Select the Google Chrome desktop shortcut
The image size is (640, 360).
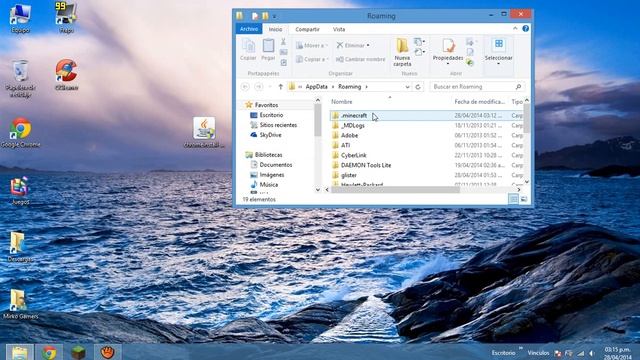[x=20, y=133]
